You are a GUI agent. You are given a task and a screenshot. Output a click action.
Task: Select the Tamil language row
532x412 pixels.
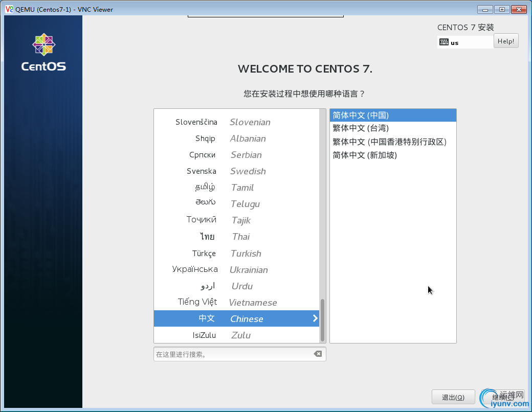click(x=236, y=187)
